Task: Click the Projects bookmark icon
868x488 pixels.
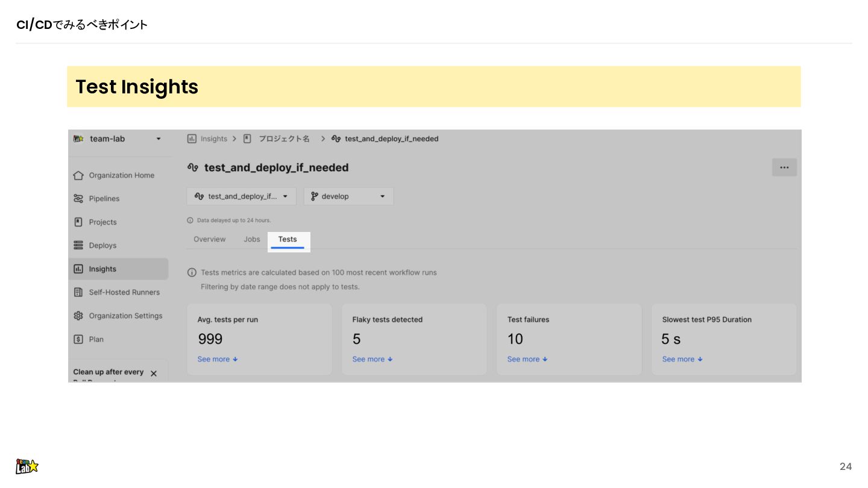Action: point(78,222)
